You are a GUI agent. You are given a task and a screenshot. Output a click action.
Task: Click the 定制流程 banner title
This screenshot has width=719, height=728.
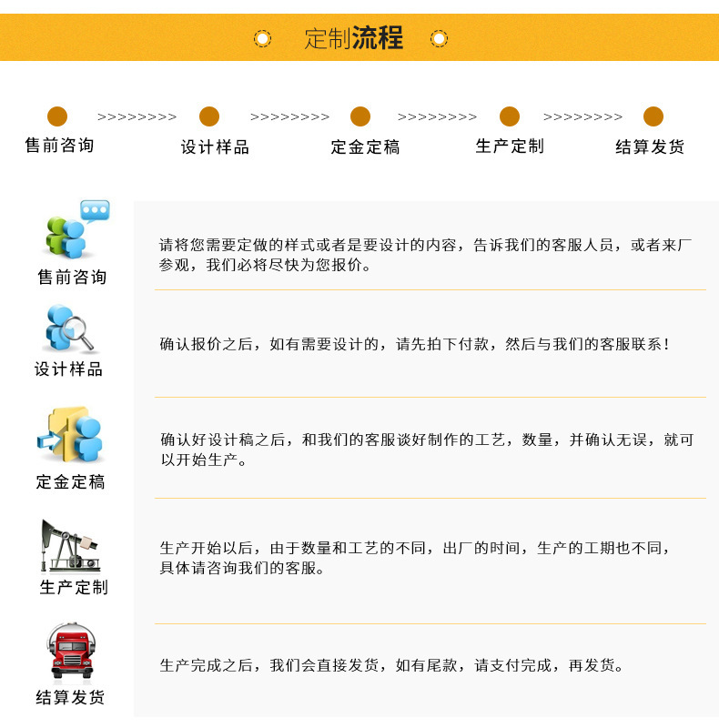[353, 38]
